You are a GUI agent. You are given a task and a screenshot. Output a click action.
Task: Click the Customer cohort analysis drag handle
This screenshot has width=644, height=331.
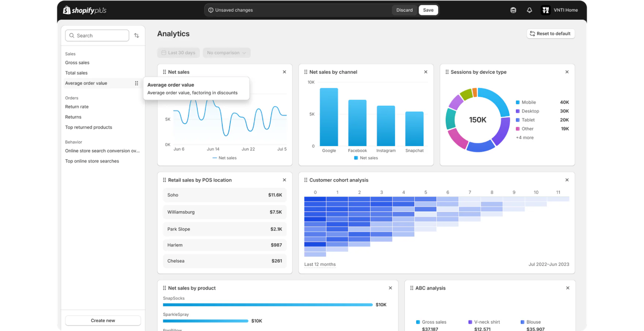[x=306, y=180]
